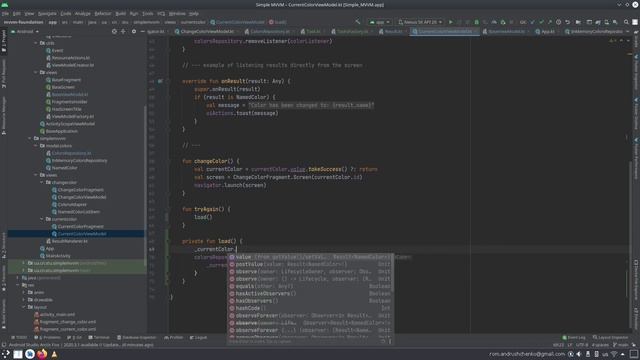Click the override gutter icon next to onResult
Viewport: 640px width, 360px height.
(x=160, y=81)
